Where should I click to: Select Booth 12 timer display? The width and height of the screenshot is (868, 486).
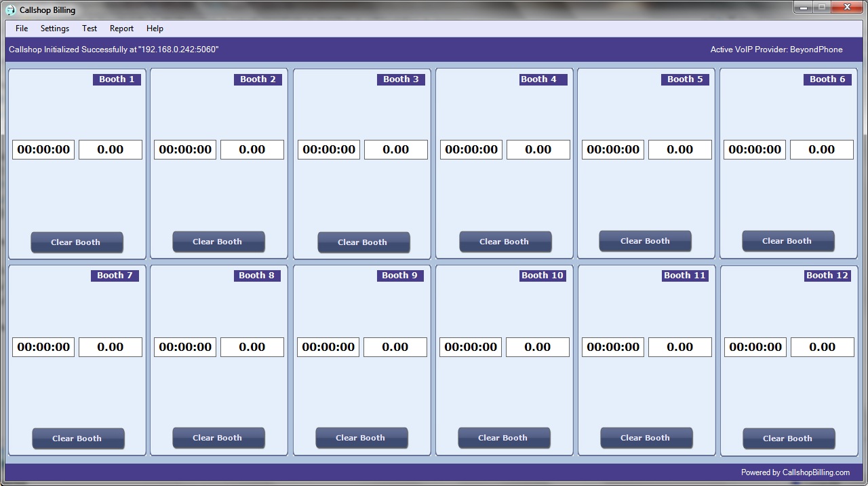755,347
